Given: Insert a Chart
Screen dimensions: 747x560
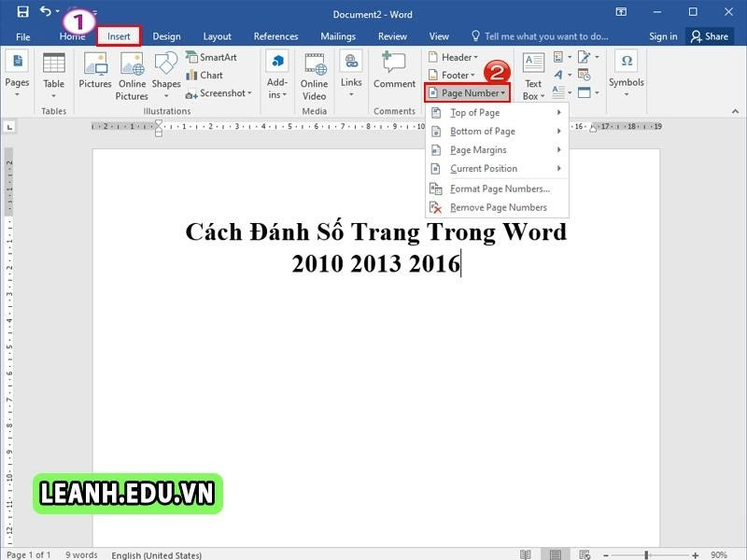Looking at the screenshot, I should click(204, 76).
